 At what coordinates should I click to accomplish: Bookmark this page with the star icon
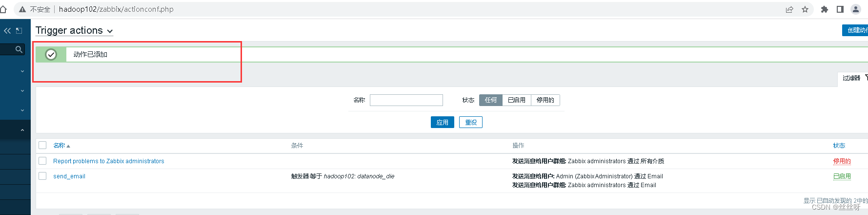(805, 9)
